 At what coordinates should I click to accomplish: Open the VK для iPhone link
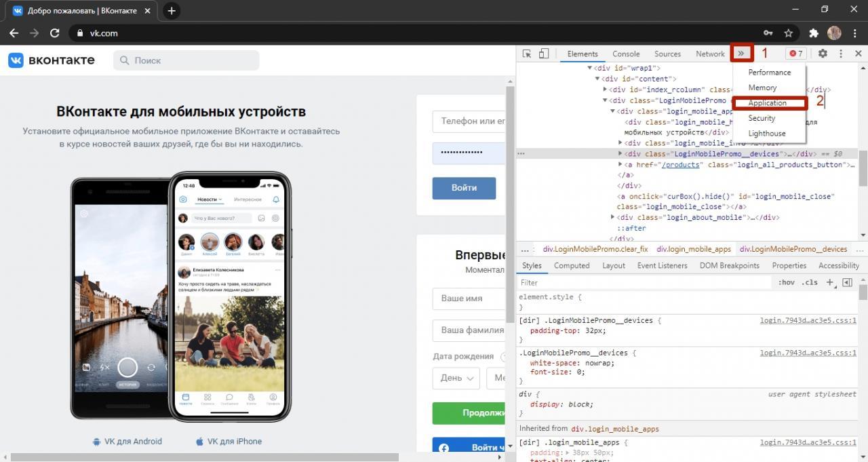click(229, 441)
